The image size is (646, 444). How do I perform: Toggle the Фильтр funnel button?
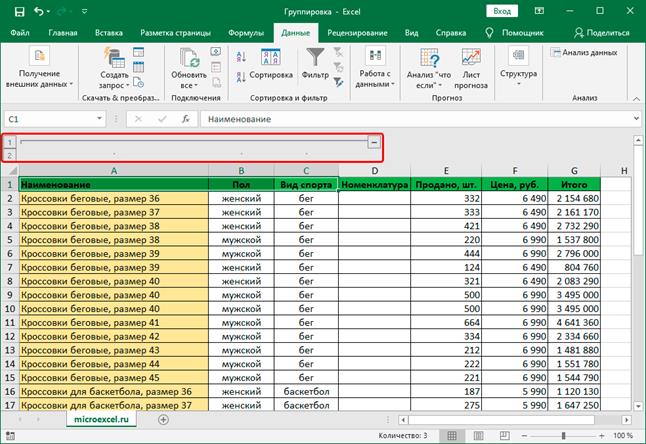[x=315, y=64]
